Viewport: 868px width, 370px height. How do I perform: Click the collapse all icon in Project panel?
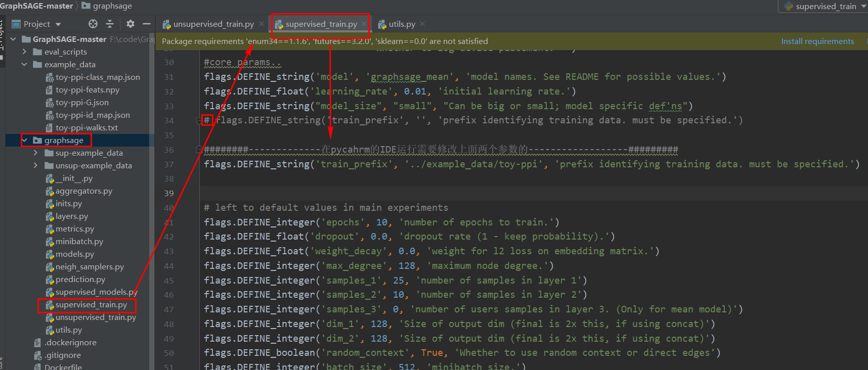pos(110,24)
